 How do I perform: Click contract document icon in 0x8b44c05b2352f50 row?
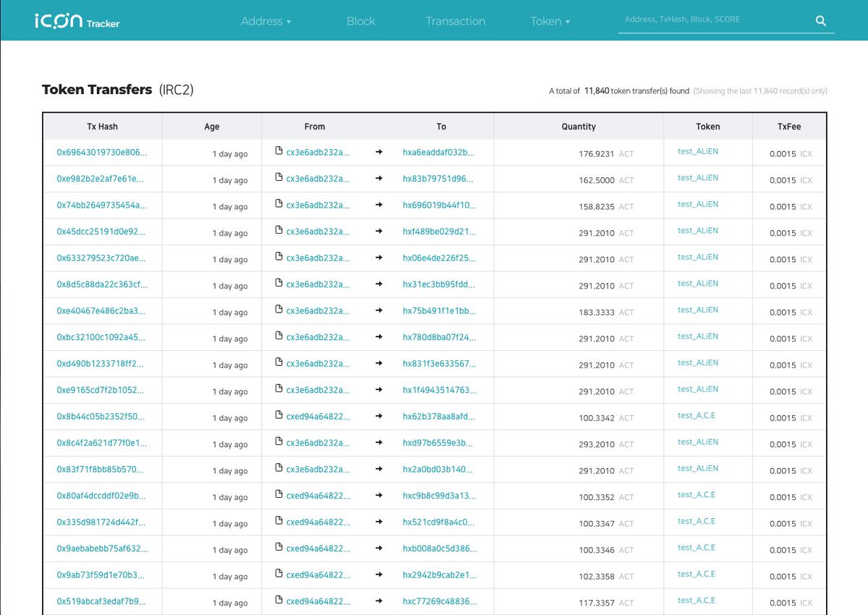pos(279,415)
